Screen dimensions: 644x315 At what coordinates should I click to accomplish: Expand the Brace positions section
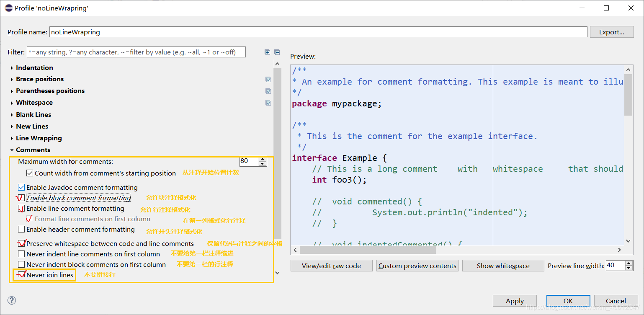point(11,79)
